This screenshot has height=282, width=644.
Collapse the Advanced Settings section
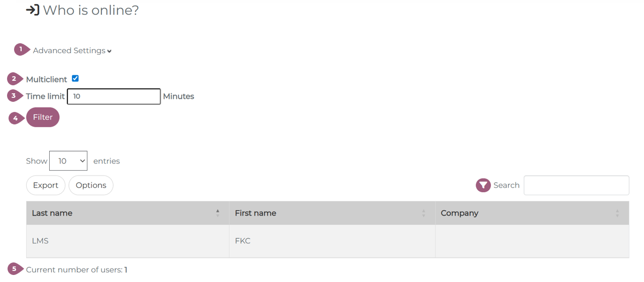click(72, 51)
